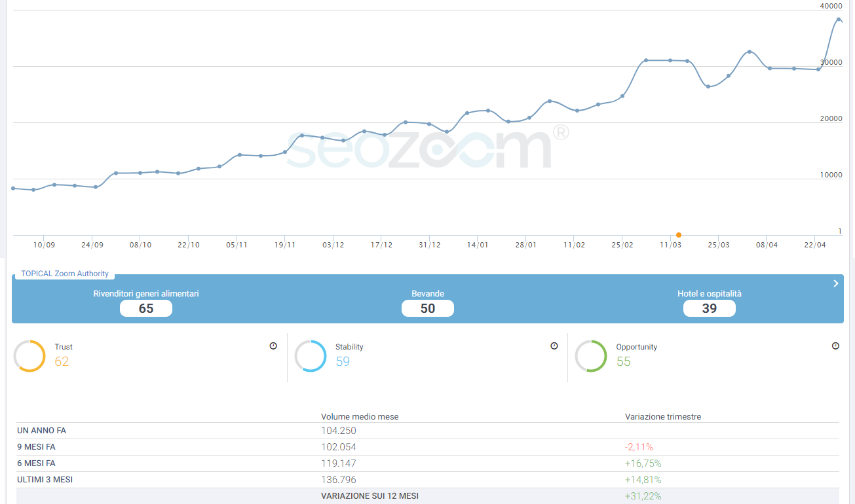Click the 39 badge under Hotel e ospitalità

710,308
